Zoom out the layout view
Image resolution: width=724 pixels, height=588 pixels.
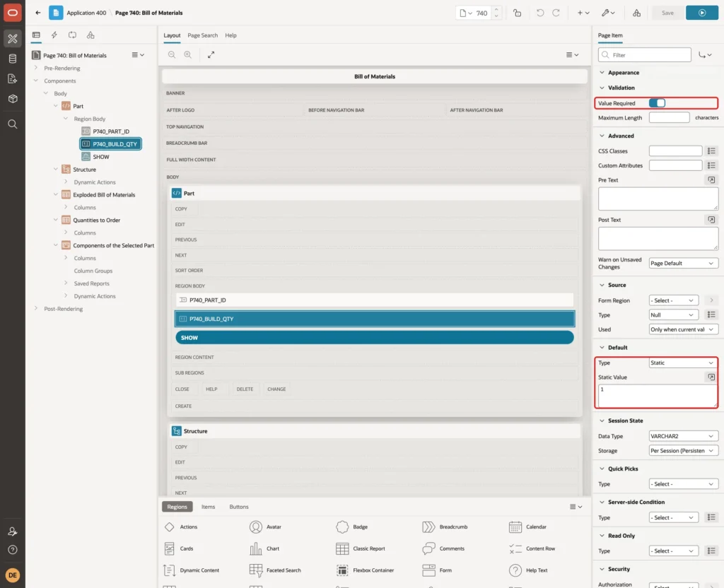click(x=172, y=54)
